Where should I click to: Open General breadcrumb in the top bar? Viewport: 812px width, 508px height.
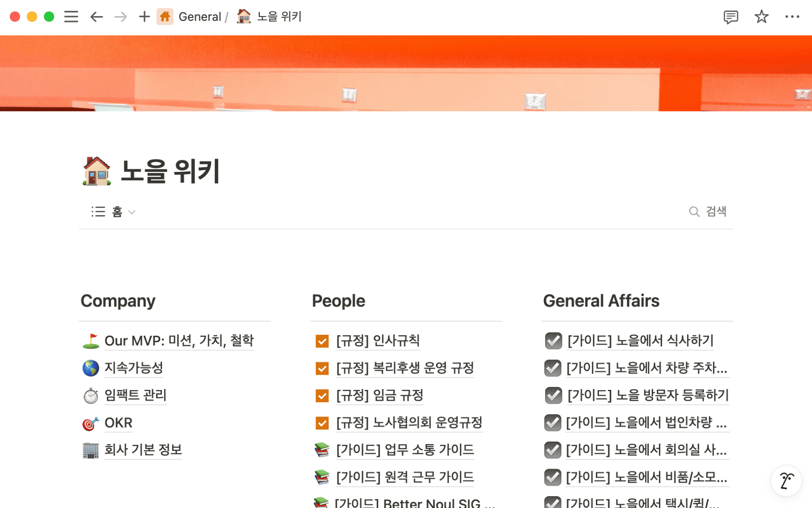pyautogui.click(x=199, y=17)
